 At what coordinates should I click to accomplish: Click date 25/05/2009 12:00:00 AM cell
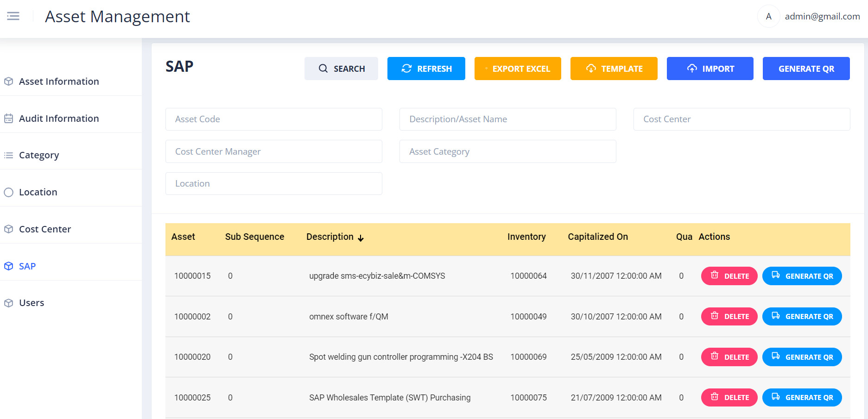click(616, 357)
